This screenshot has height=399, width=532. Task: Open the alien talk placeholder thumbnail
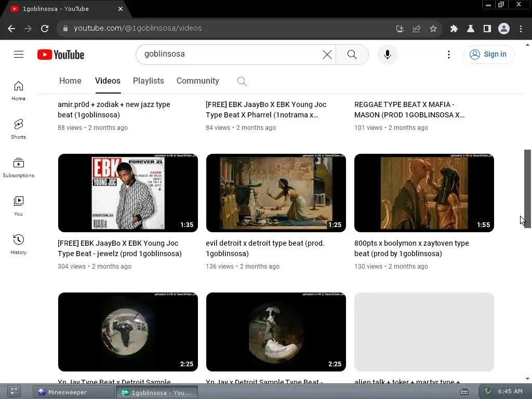coord(424,332)
